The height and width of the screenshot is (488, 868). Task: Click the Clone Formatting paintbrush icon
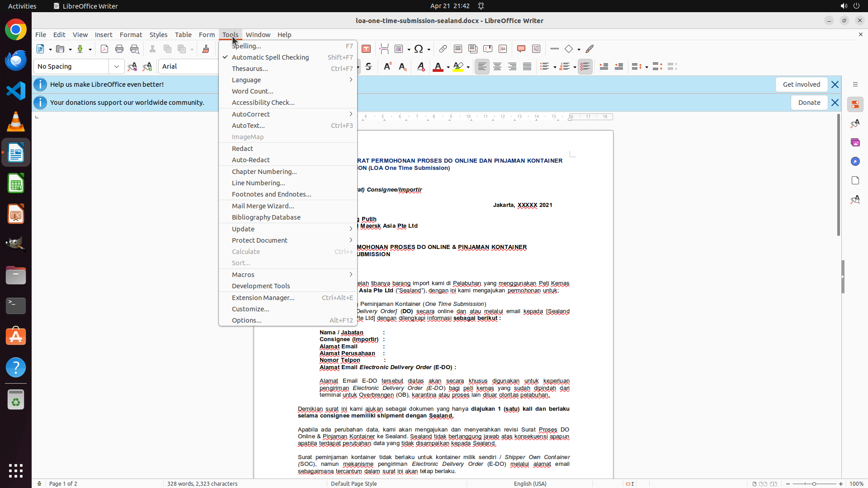tap(206, 49)
